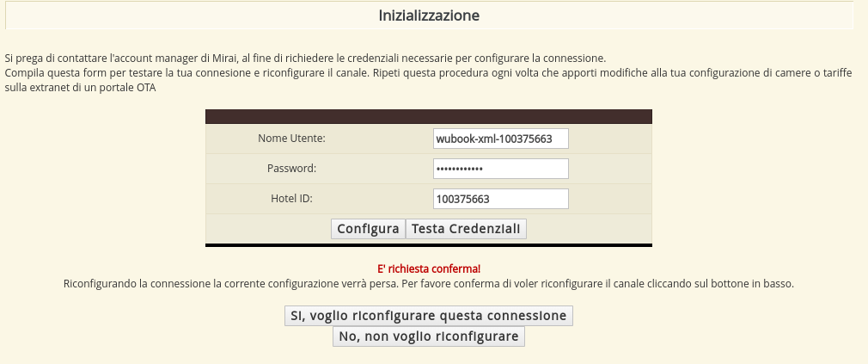
Task: Click the Nome Utente label
Action: 291,139
